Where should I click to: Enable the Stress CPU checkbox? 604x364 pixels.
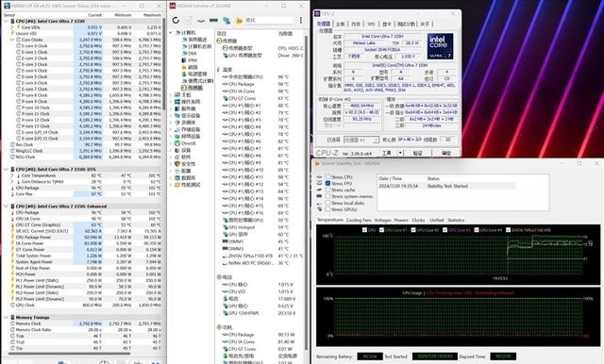tap(327, 177)
